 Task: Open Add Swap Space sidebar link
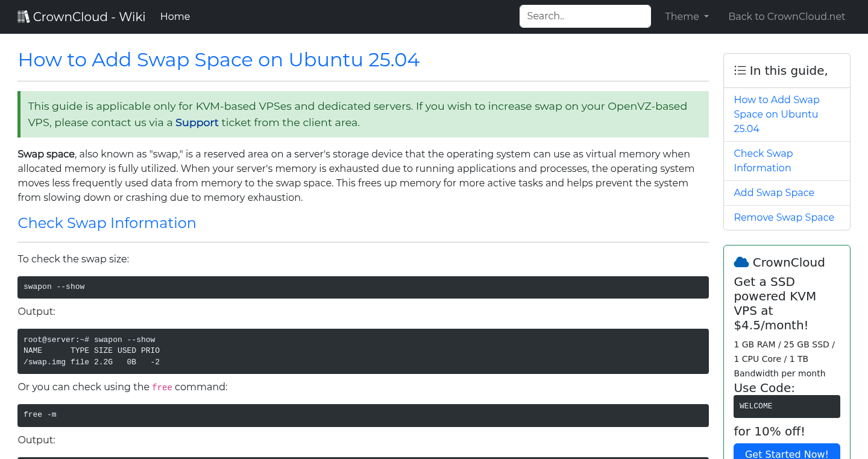(x=774, y=192)
